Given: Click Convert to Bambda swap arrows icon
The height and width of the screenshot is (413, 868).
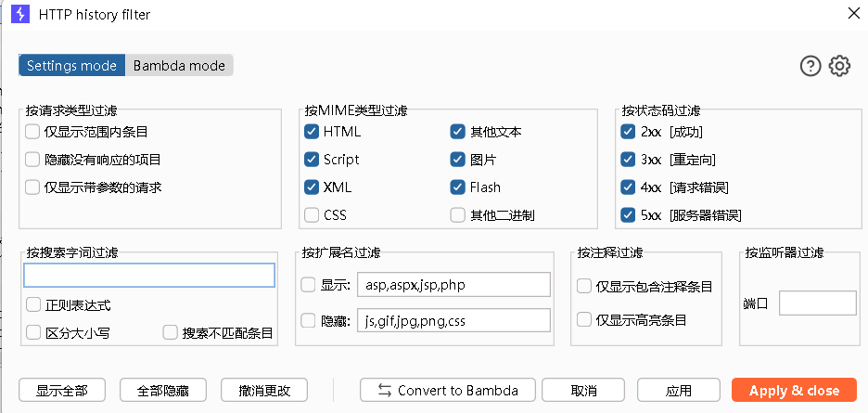Looking at the screenshot, I should point(385,391).
